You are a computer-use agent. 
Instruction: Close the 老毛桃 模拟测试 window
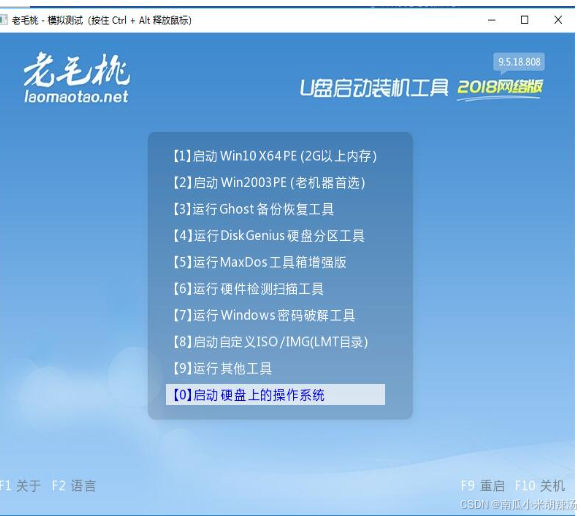click(x=558, y=20)
